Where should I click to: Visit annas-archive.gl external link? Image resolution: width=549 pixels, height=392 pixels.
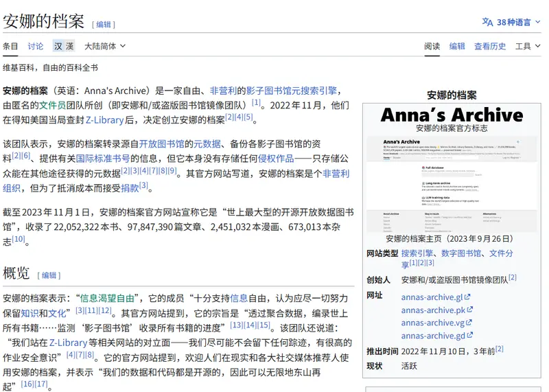pos(432,297)
